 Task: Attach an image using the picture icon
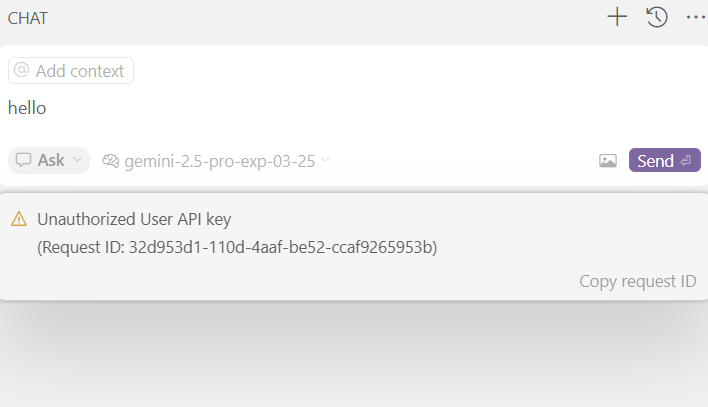click(608, 161)
